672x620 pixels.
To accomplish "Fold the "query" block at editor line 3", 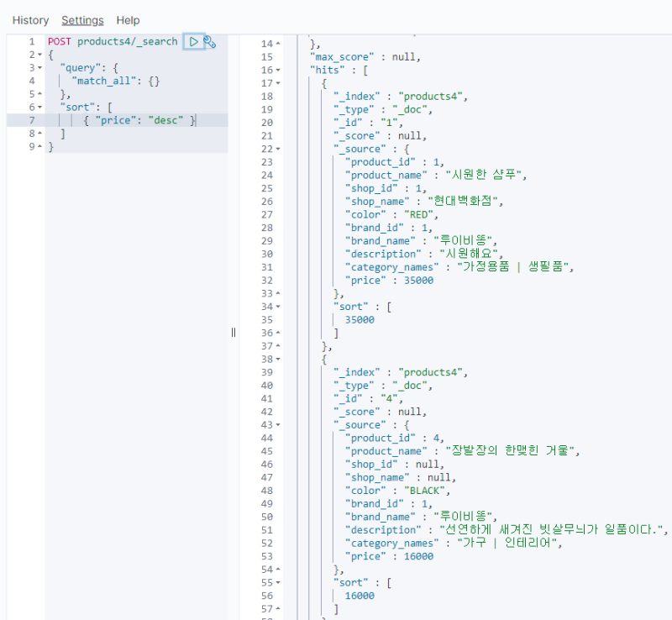I will [x=39, y=68].
